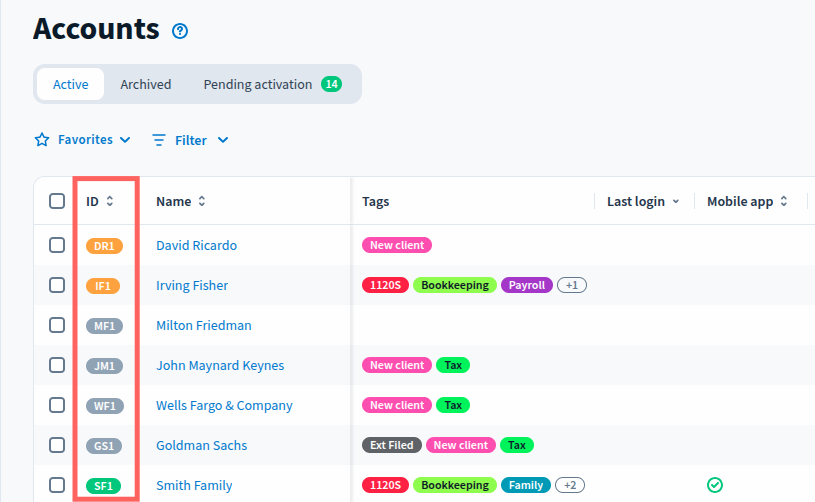Screen dimensions: 815x502
Task: Click Smith Family mobile app checkmark icon
Action: 714,485
